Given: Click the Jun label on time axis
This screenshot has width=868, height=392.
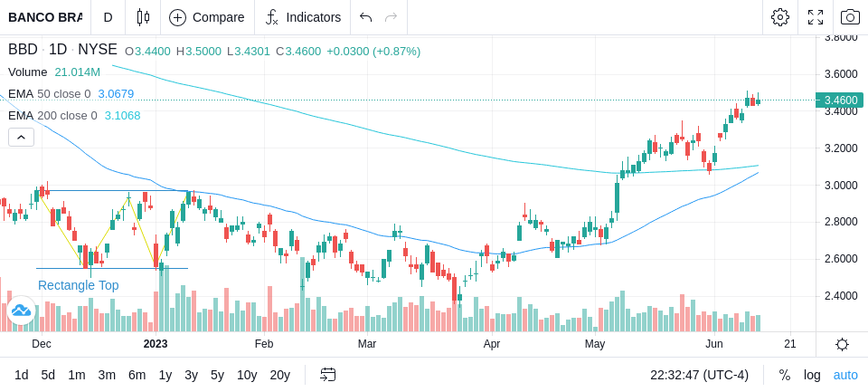Looking at the screenshot, I should pyautogui.click(x=714, y=344).
